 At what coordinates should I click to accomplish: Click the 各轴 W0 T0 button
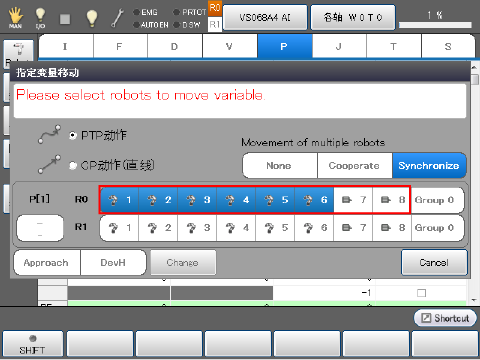point(353,17)
